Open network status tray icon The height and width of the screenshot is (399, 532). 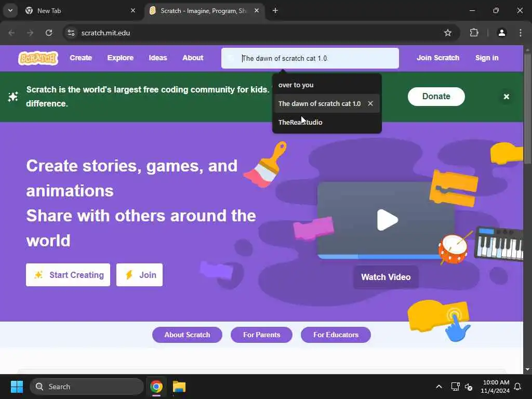[x=455, y=387]
